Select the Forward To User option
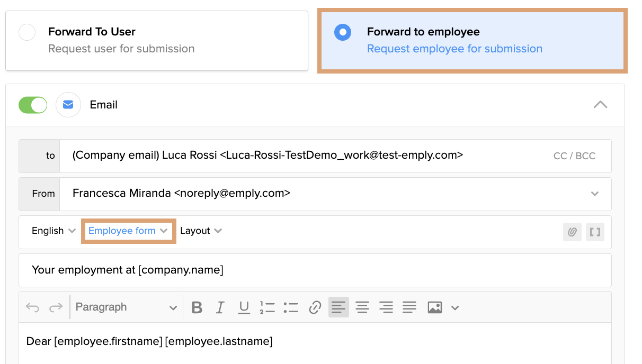The image size is (642, 364). [x=27, y=32]
